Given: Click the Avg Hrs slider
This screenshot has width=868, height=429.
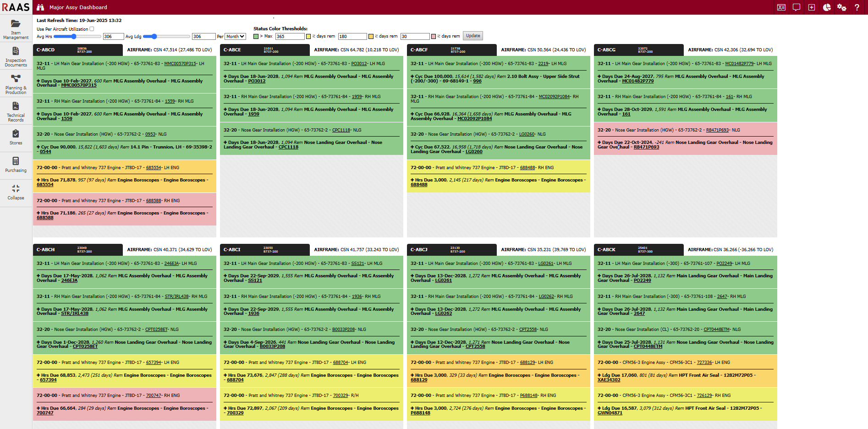Looking at the screenshot, I should pos(76,37).
